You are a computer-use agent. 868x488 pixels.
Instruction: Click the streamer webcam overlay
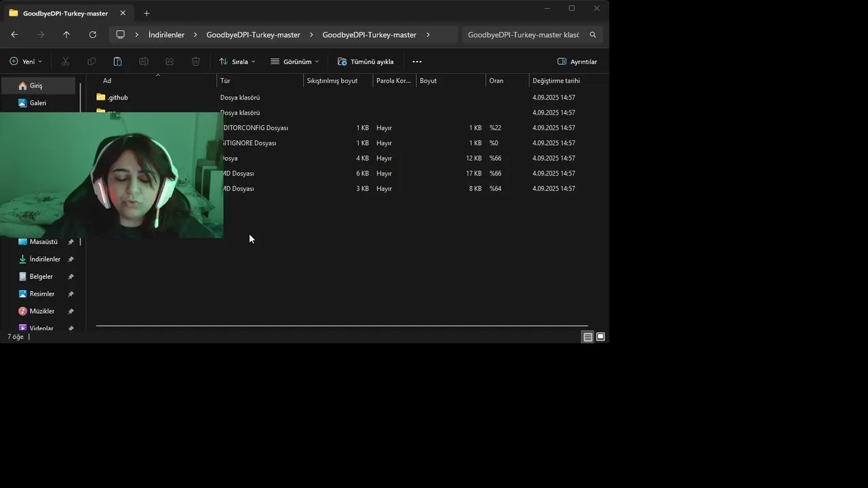click(111, 175)
